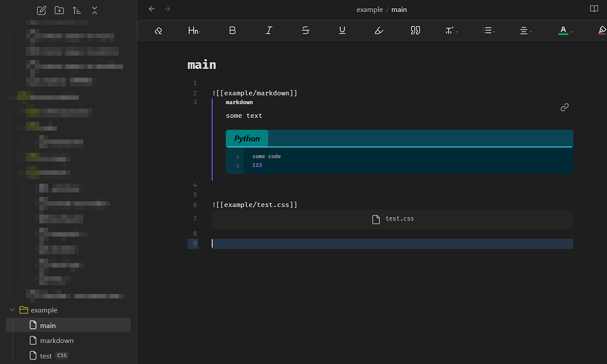The height and width of the screenshot is (364, 607).
Task: Insert a blockquote from the toolbar
Action: tap(415, 30)
